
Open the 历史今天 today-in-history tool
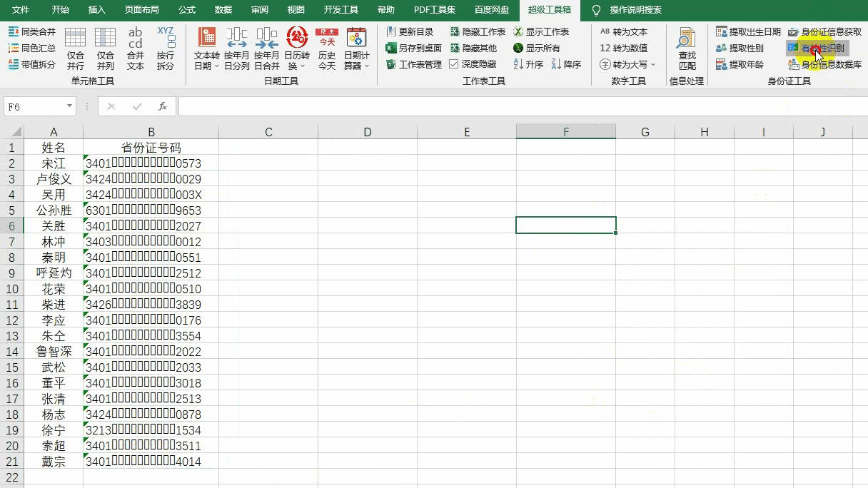[x=327, y=49]
